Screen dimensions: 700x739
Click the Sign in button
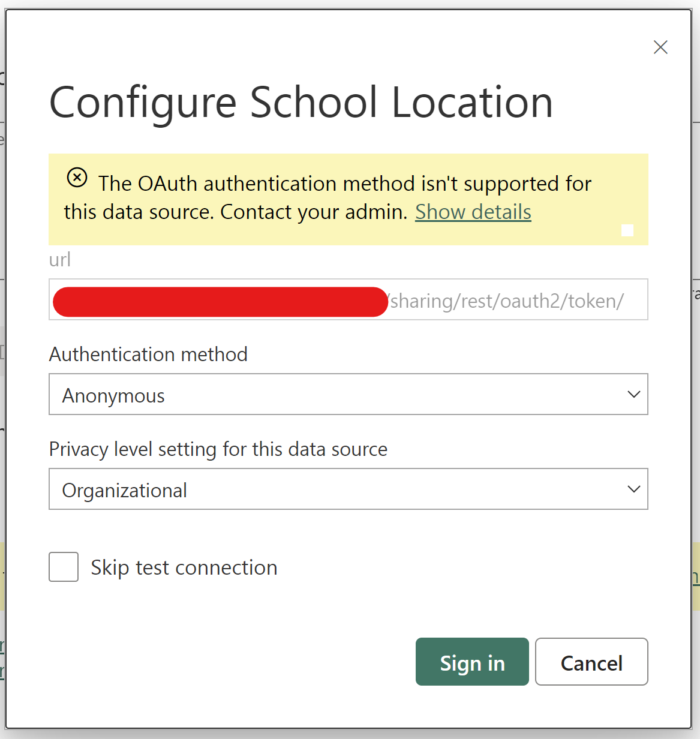[472, 662]
